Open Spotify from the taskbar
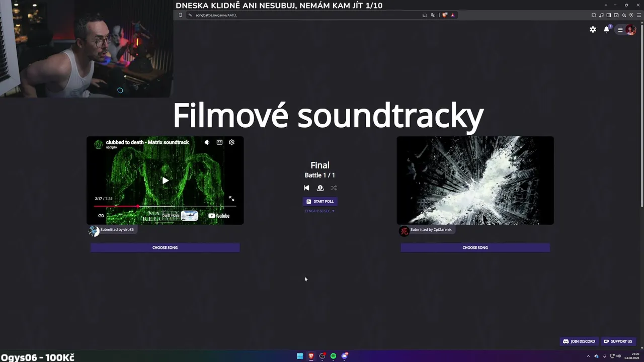Screen dimensions: 644x362 [x=333, y=356]
